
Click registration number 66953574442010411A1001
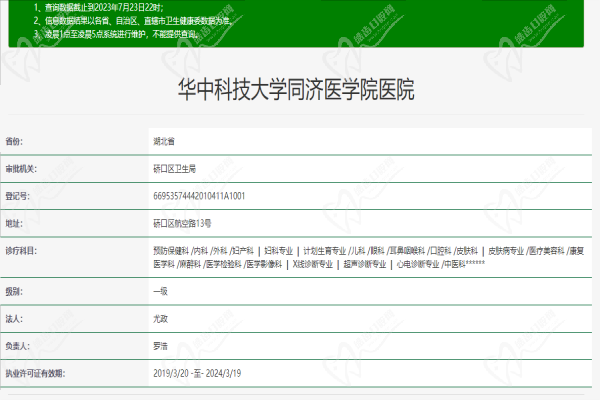pos(198,195)
